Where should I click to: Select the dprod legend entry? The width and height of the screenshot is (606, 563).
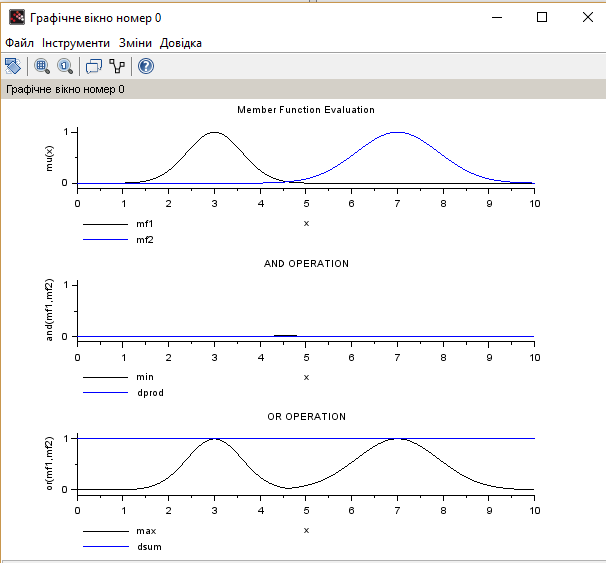point(124,393)
